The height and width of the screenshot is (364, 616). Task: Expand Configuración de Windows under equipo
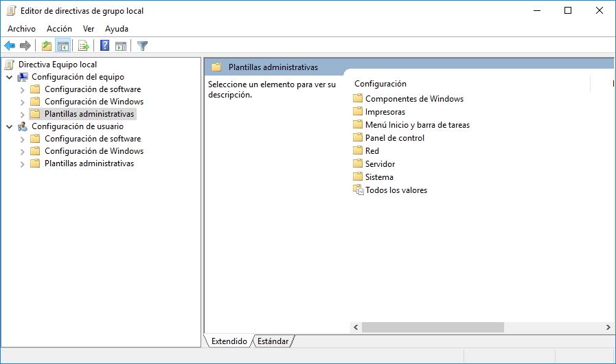[x=23, y=102]
